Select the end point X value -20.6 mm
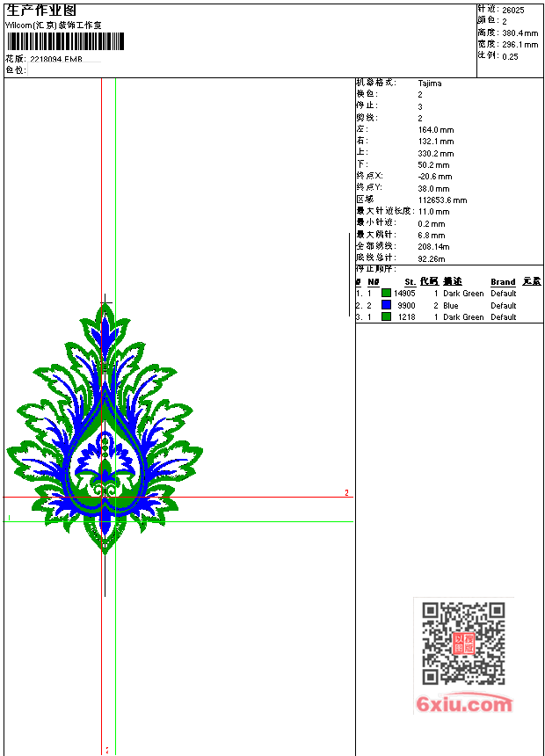This screenshot has width=545, height=756. pyautogui.click(x=435, y=177)
